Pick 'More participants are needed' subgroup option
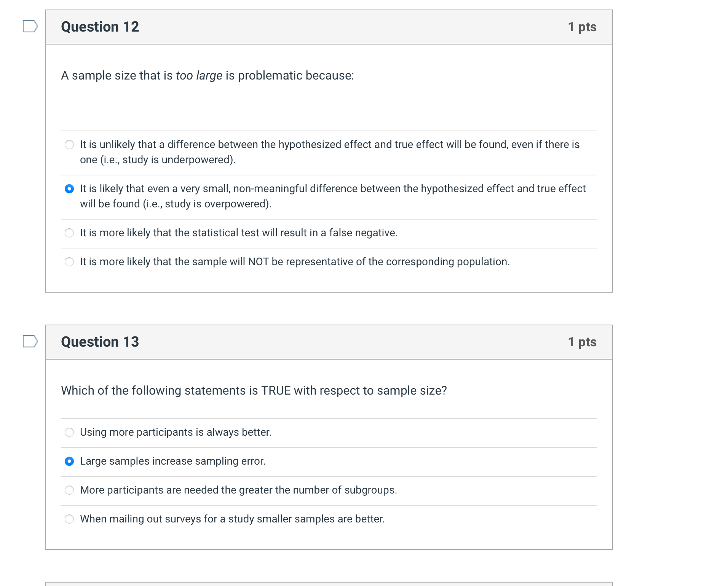The height and width of the screenshot is (586, 728). [69, 490]
